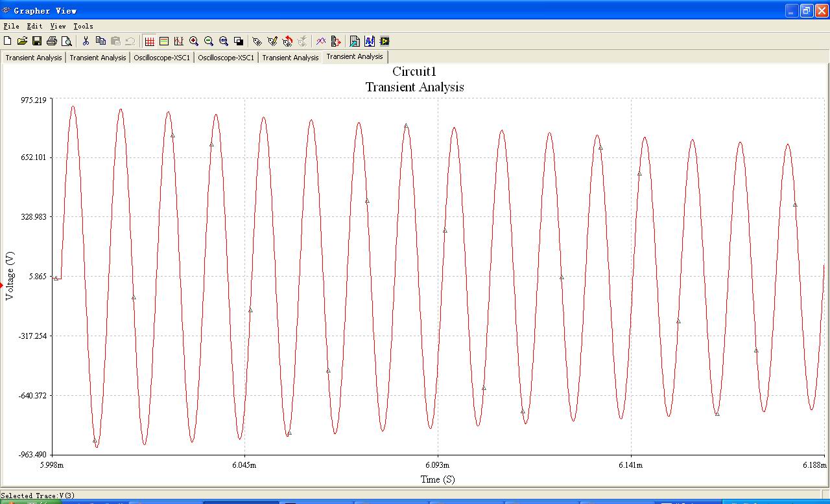Click the 6.188m time axis value
830x504 pixels.
[x=814, y=464]
